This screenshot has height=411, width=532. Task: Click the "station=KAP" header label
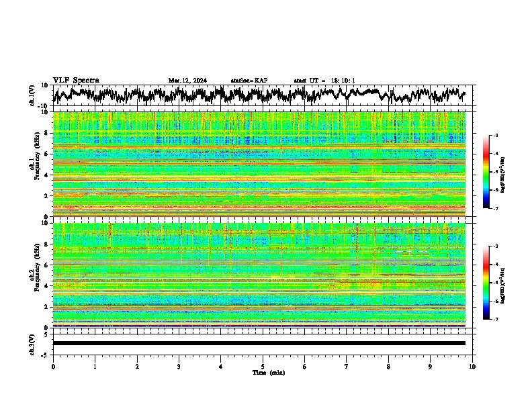[x=249, y=81]
